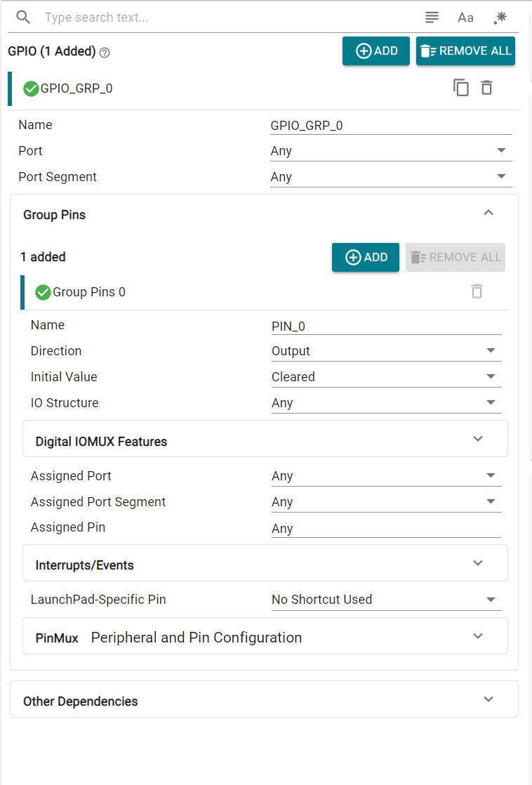
Task: Click the PIN_0 name input field
Action: [x=385, y=326]
